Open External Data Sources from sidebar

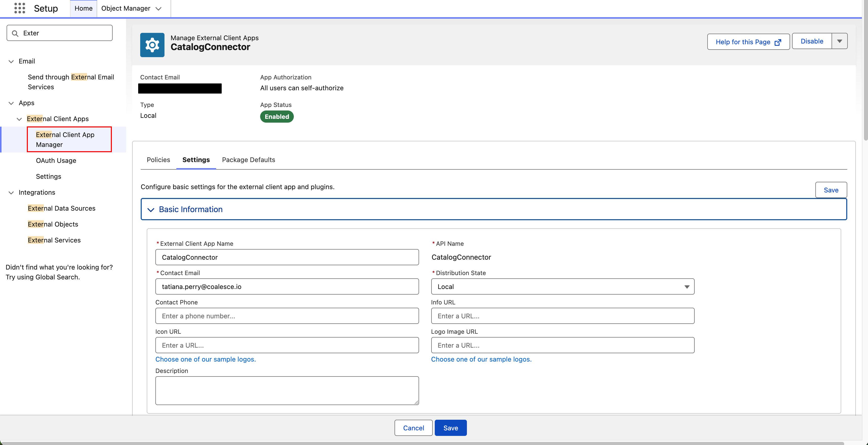click(x=61, y=208)
